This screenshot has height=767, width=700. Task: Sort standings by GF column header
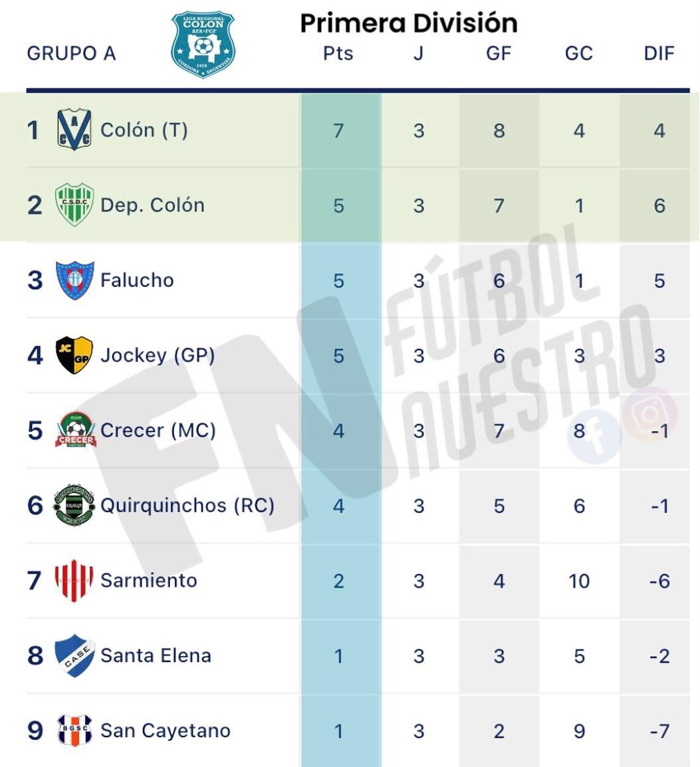[x=499, y=53]
